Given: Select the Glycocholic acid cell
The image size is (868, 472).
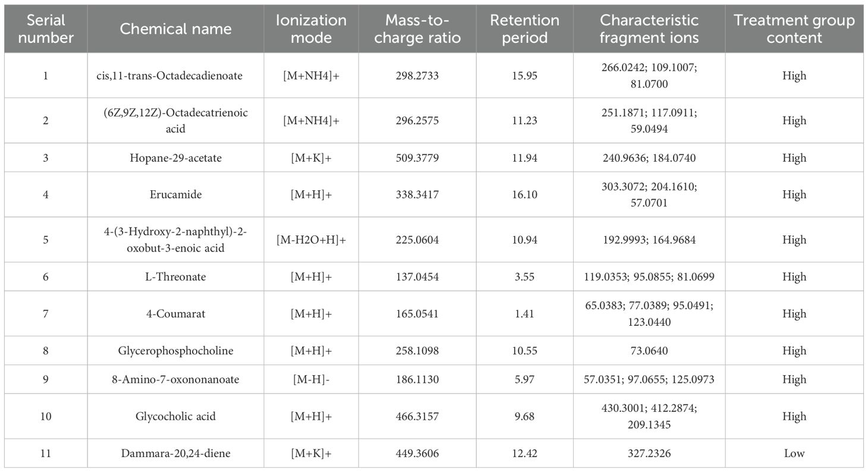Looking at the screenshot, I should click(x=175, y=416).
